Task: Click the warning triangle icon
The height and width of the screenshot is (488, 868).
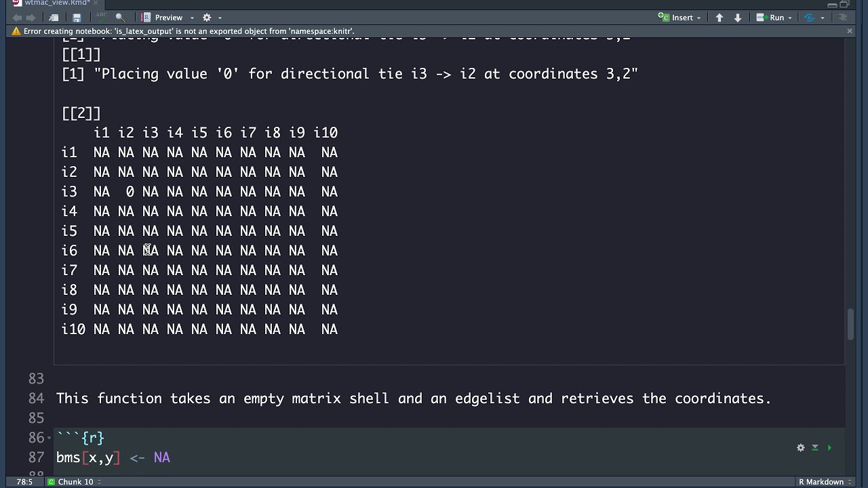Action: pos(16,31)
